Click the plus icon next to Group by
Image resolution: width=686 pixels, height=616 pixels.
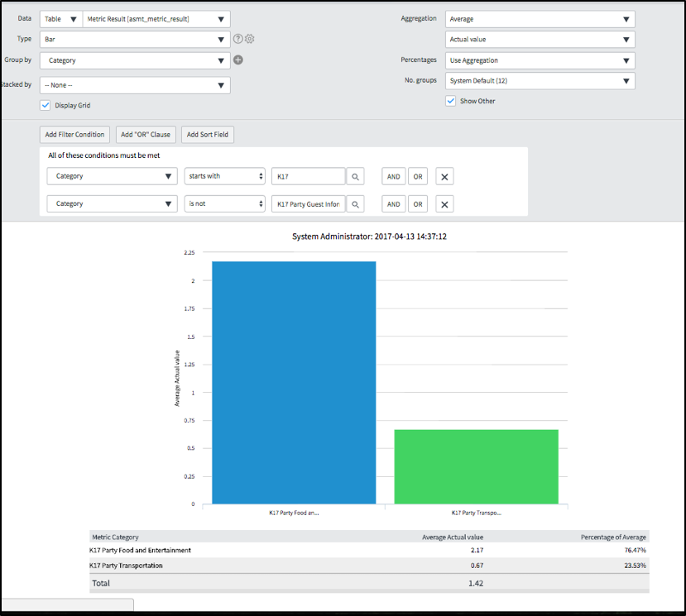237,60
